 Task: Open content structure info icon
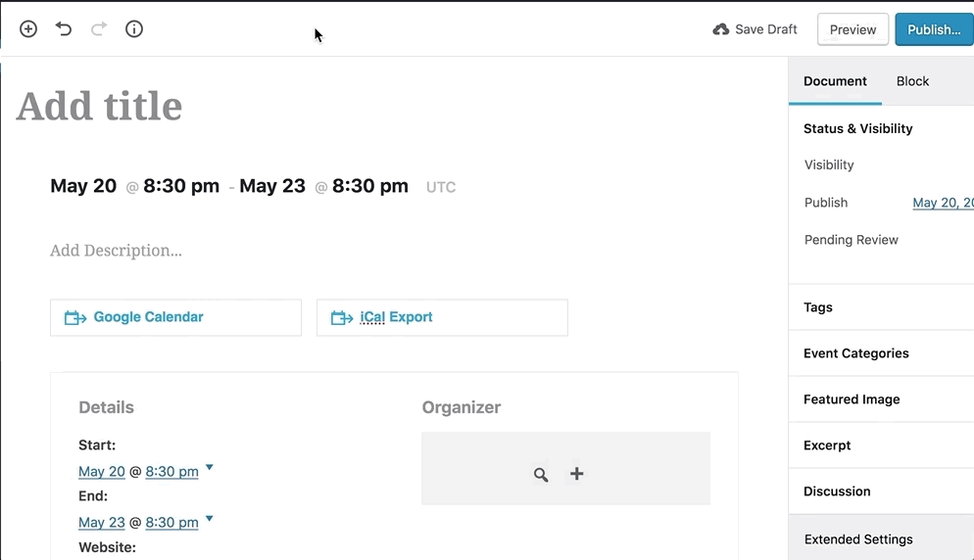click(x=134, y=29)
